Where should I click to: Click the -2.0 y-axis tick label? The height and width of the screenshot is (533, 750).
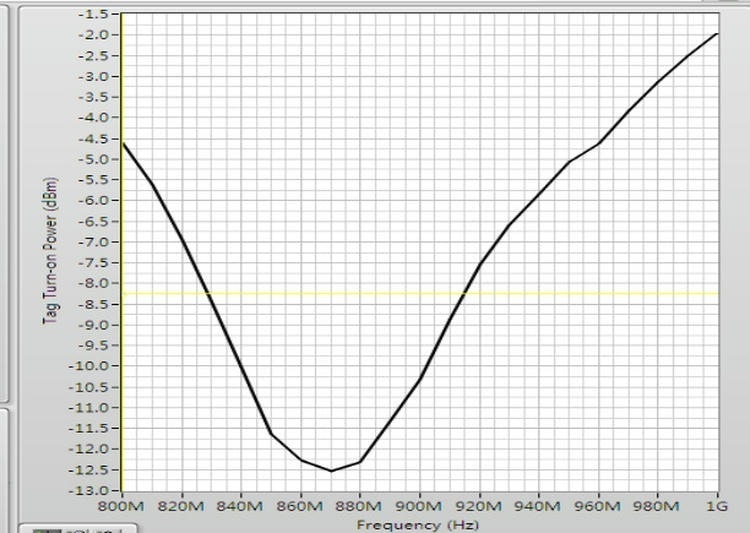coord(94,34)
